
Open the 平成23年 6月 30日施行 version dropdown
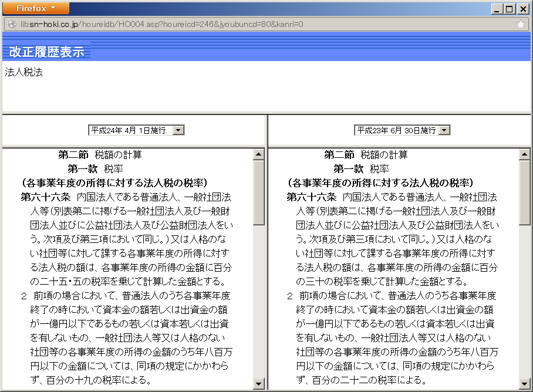pos(402,130)
